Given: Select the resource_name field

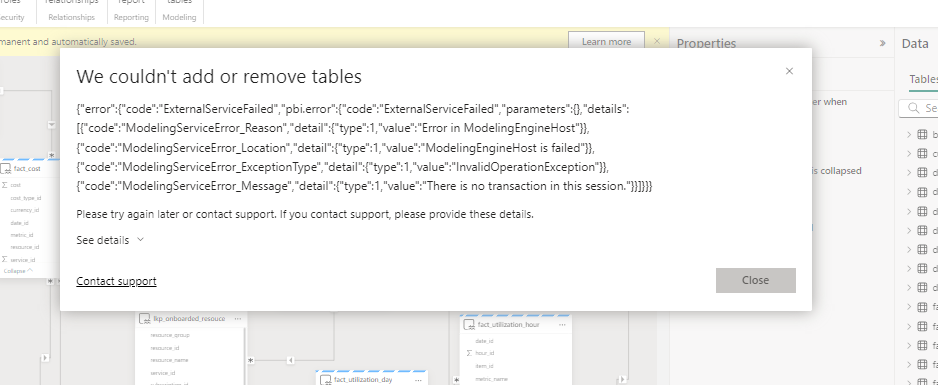Looking at the screenshot, I should pos(169,360).
